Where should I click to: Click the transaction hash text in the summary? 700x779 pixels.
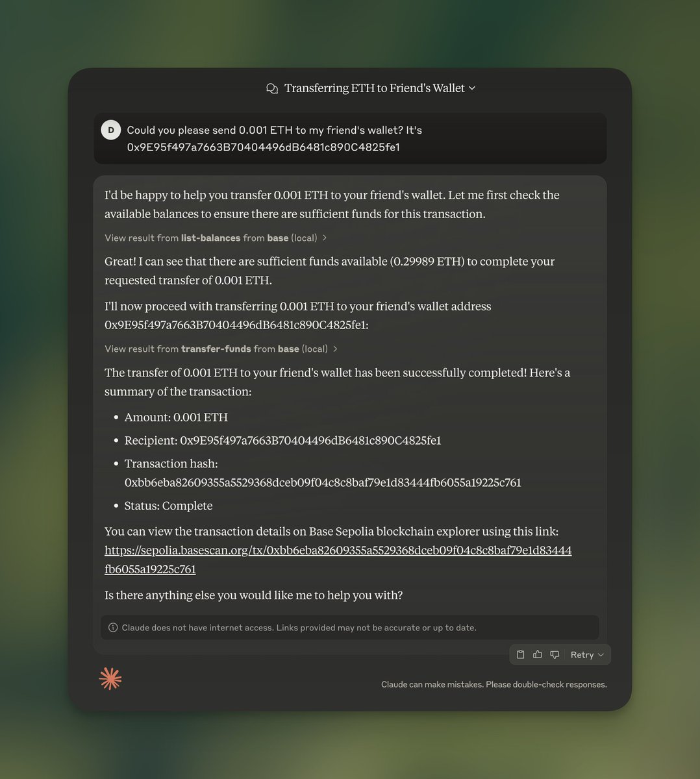[323, 482]
